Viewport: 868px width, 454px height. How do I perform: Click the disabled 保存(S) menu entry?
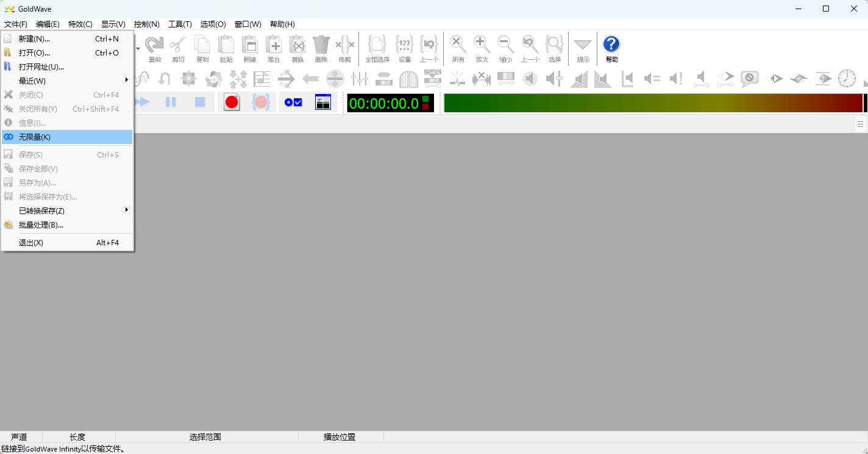point(67,154)
